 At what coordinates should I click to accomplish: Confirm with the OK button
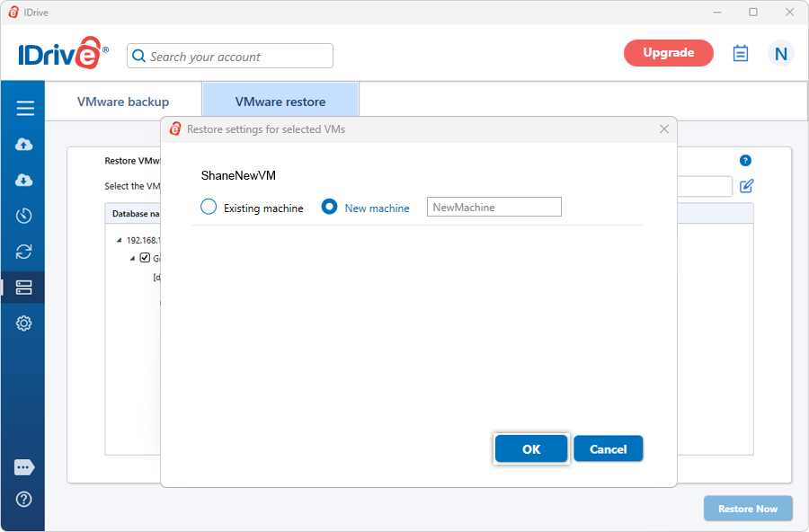pyautogui.click(x=531, y=449)
